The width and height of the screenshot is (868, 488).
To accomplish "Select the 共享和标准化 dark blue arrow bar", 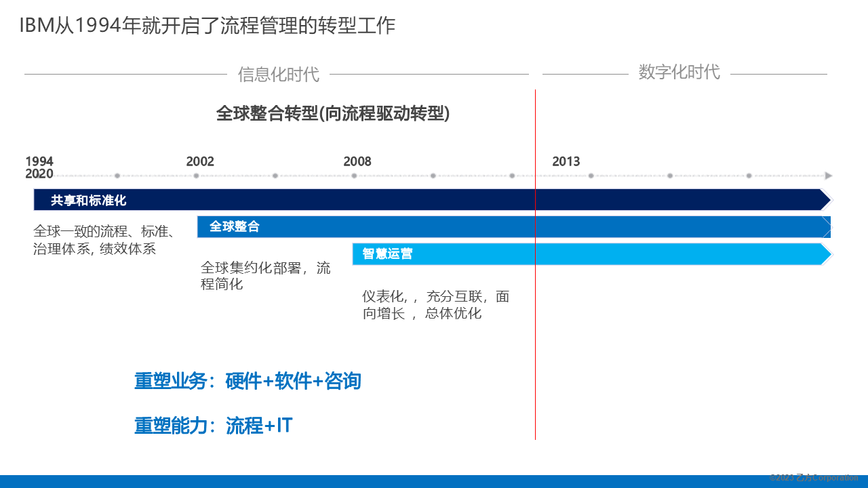I will click(x=433, y=200).
